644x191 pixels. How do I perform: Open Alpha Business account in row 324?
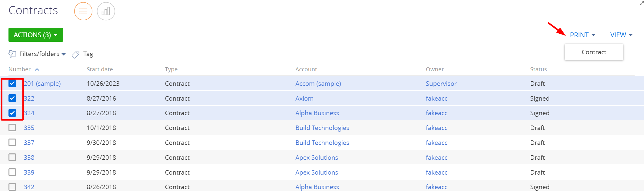click(317, 113)
